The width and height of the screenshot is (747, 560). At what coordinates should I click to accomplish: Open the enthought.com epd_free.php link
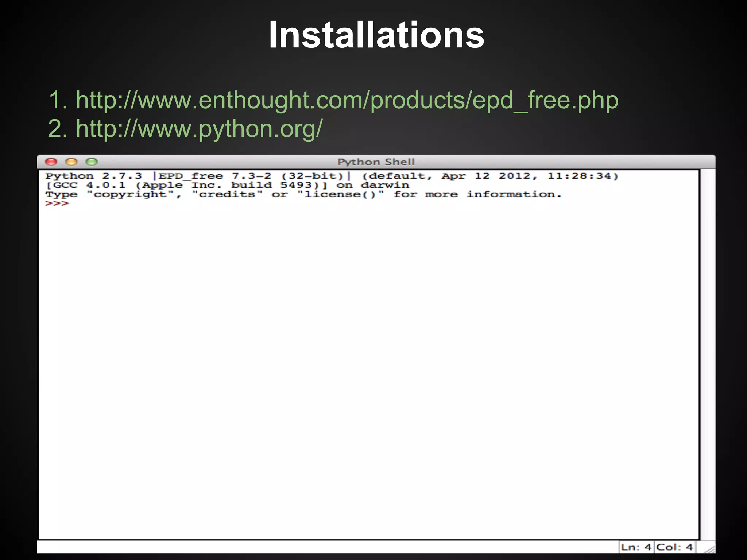point(347,100)
